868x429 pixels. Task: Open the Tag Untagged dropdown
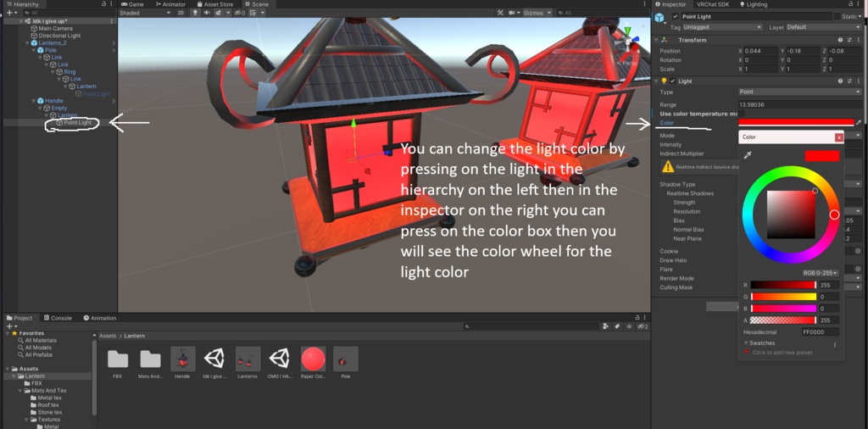click(722, 27)
